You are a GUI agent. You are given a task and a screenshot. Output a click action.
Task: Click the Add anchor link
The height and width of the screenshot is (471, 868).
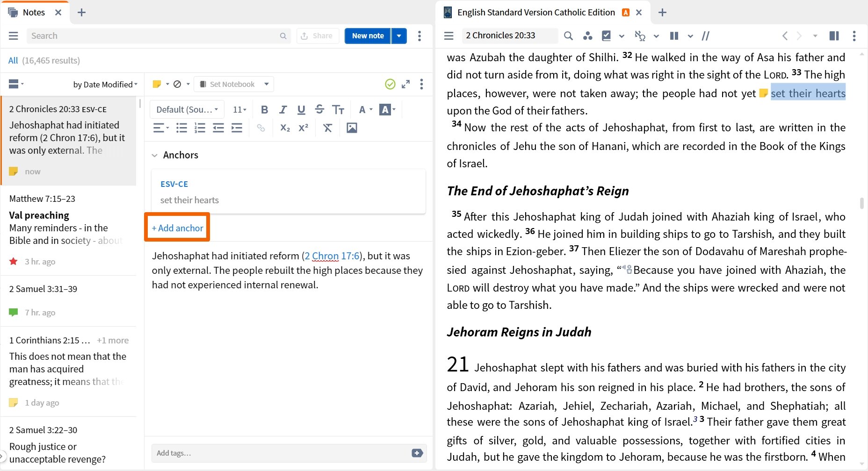(177, 228)
